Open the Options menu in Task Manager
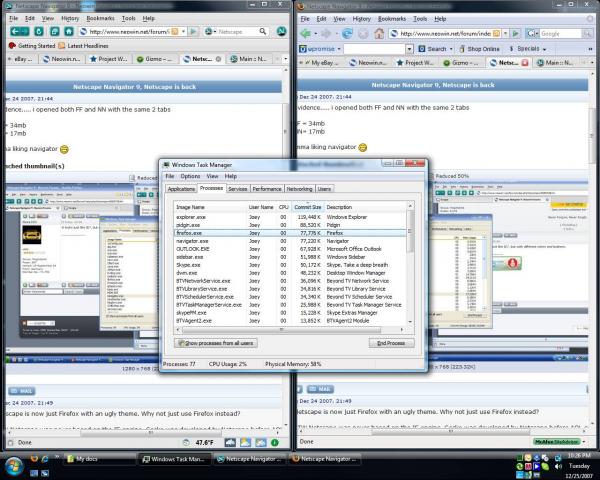This screenshot has width=600, height=480. [x=190, y=176]
